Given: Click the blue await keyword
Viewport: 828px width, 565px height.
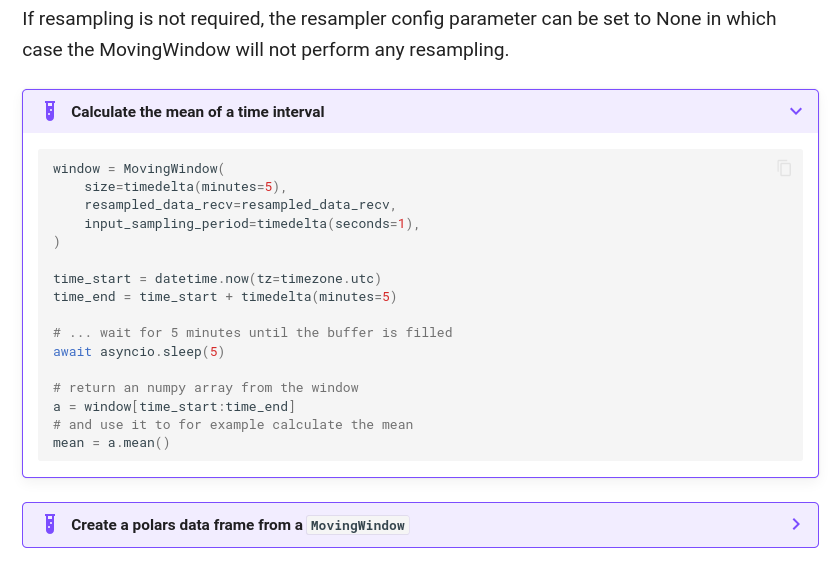Looking at the screenshot, I should [72, 352].
